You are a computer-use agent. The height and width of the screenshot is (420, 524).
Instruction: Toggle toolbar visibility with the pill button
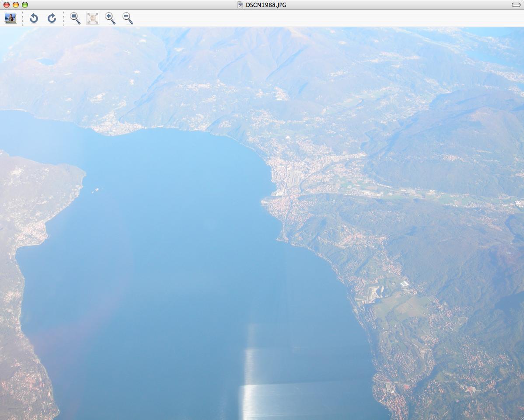516,5
